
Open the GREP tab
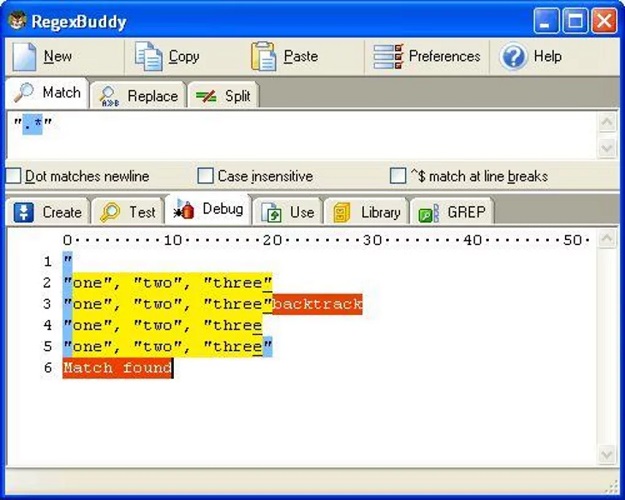tap(452, 212)
